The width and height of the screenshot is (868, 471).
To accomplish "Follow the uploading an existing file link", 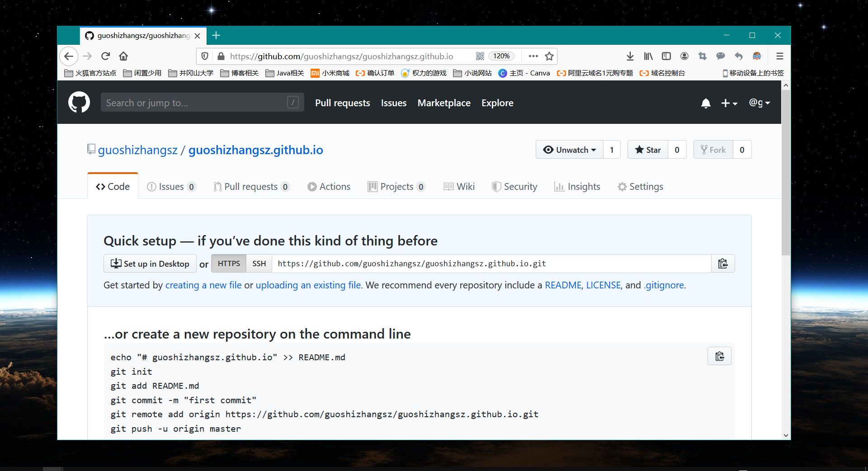I will [x=308, y=285].
